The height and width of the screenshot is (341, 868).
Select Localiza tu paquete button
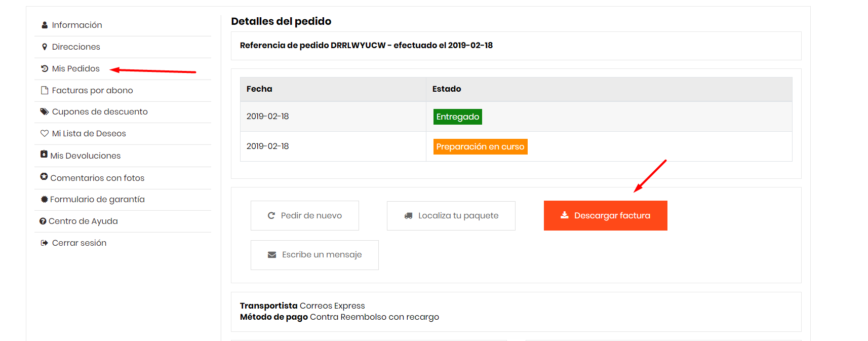tap(451, 216)
